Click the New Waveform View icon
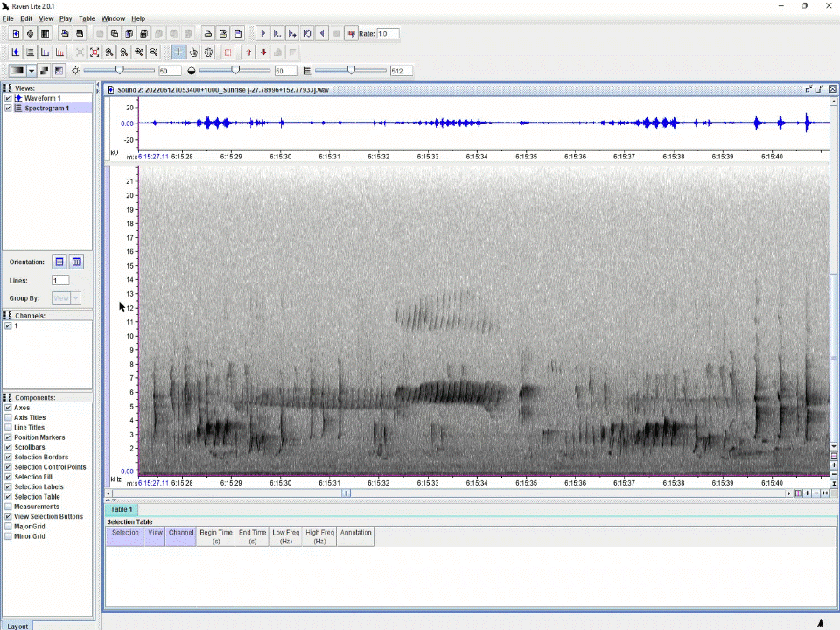 pos(16,52)
